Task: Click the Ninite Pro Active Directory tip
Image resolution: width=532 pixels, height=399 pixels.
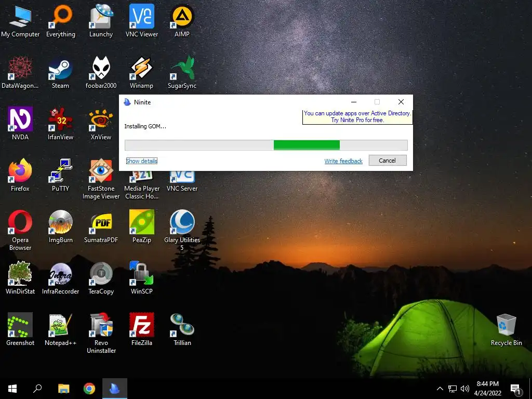Action: (x=357, y=117)
